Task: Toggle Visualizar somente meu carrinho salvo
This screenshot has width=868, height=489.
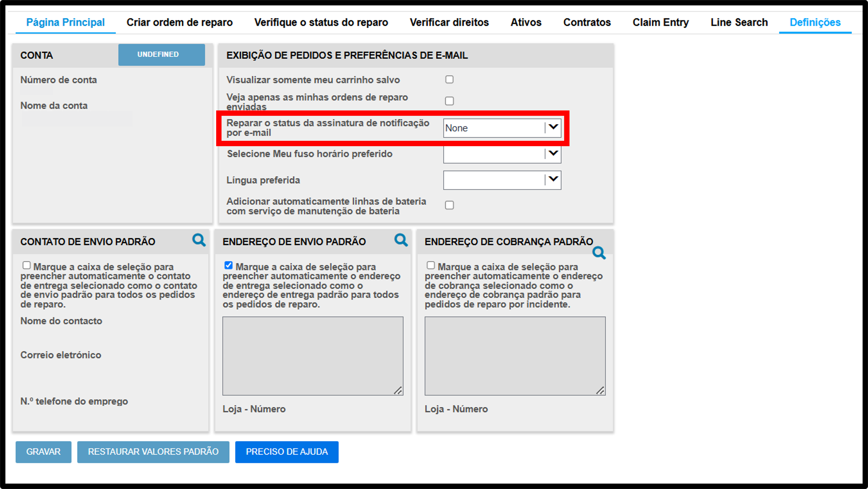Action: (x=449, y=80)
